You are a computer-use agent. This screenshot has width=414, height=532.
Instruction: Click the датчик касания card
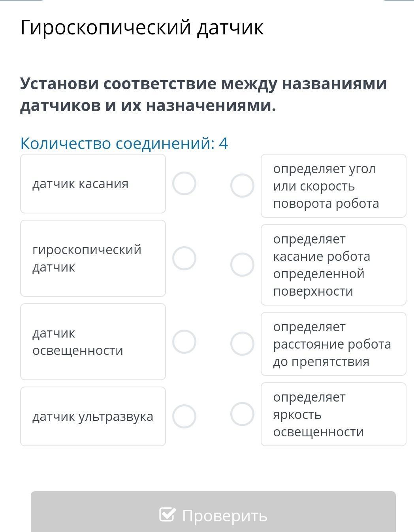(x=93, y=184)
